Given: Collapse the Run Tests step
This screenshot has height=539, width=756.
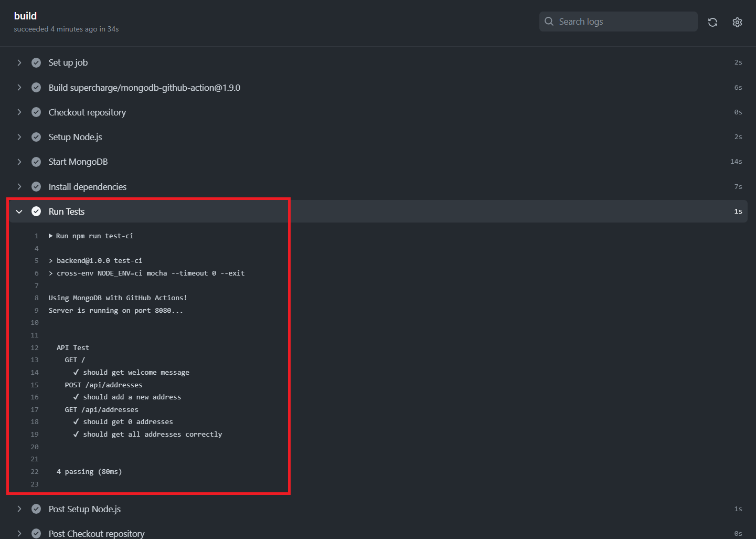Looking at the screenshot, I should (19, 212).
